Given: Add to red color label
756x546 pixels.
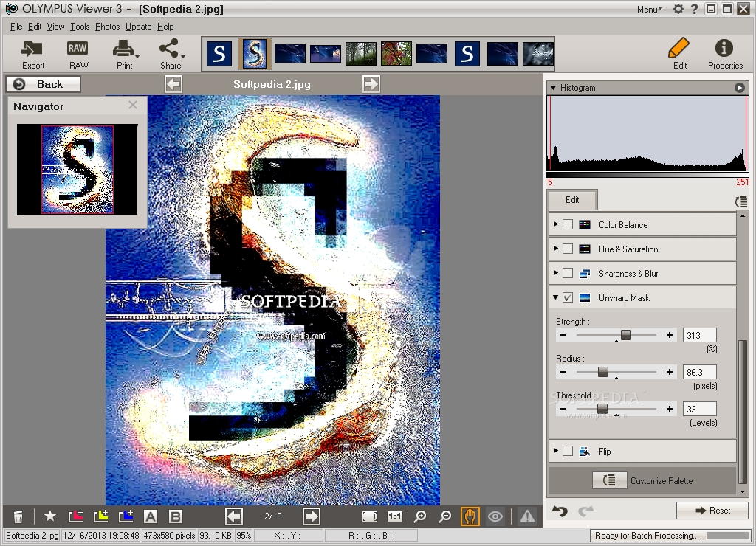Looking at the screenshot, I should 76,516.
